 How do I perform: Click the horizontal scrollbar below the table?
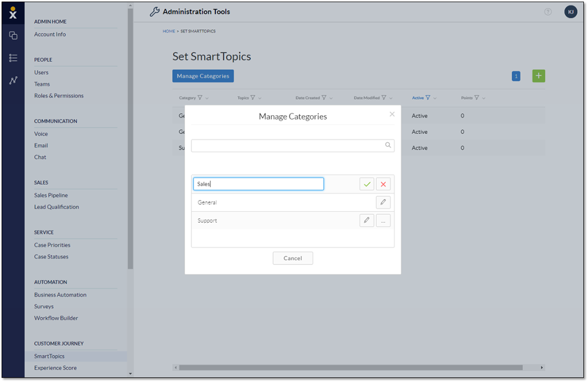pyautogui.click(x=350, y=367)
